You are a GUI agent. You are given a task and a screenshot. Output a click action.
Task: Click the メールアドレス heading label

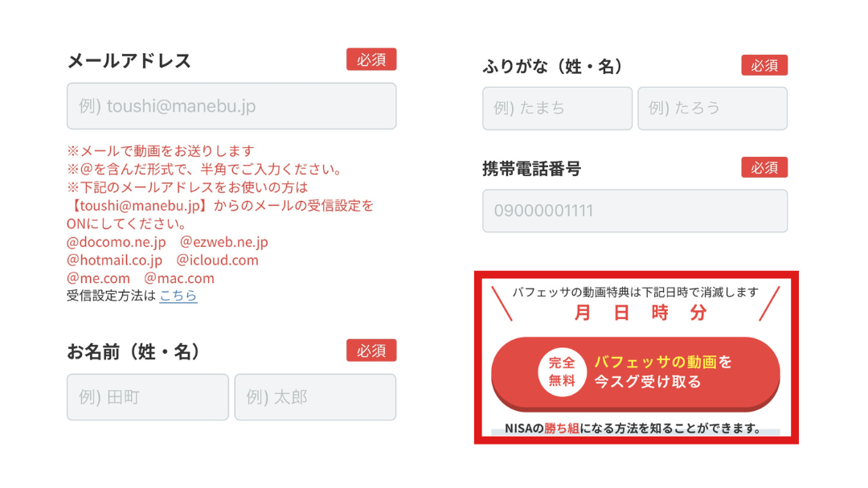[x=129, y=60]
